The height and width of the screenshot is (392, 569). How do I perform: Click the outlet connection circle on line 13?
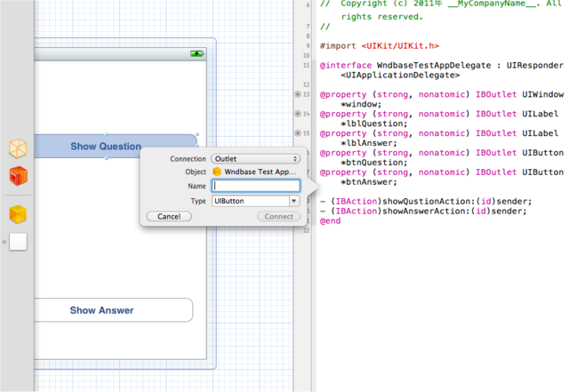point(298,94)
